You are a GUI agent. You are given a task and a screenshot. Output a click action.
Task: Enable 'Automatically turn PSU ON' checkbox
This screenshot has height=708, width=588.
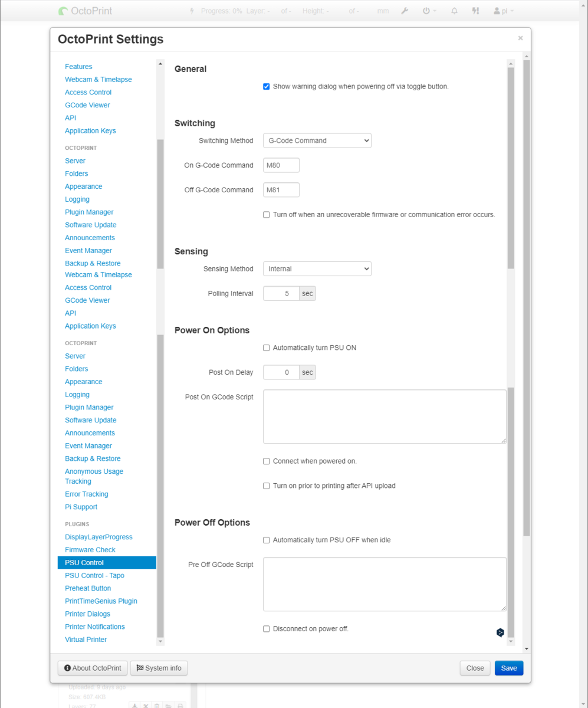[x=267, y=348]
